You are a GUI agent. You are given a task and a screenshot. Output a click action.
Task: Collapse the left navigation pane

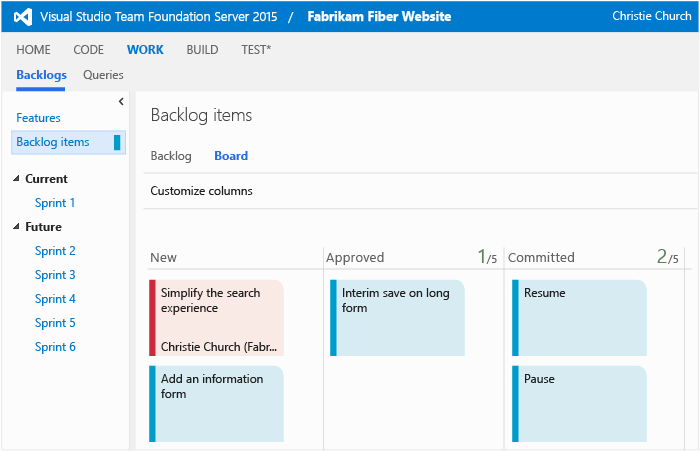point(121,101)
